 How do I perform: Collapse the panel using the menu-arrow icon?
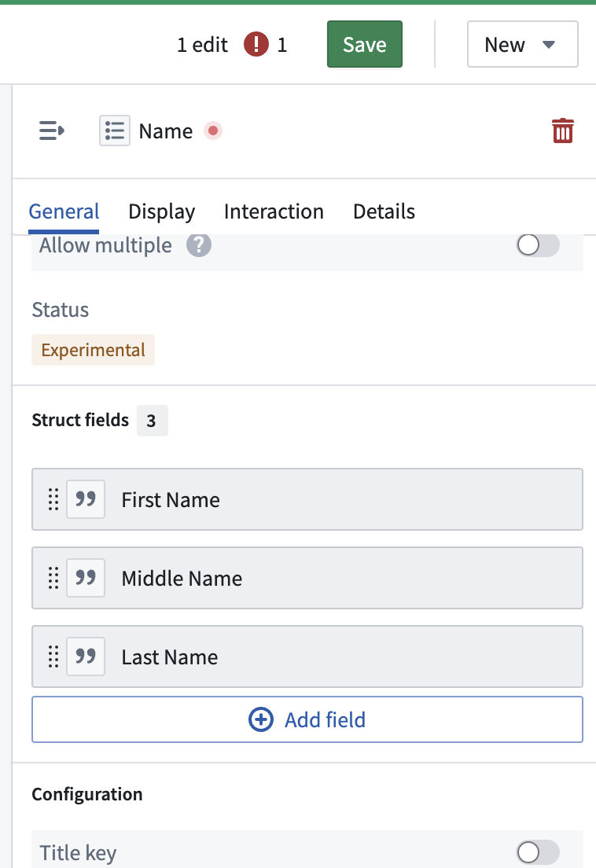pos(51,131)
